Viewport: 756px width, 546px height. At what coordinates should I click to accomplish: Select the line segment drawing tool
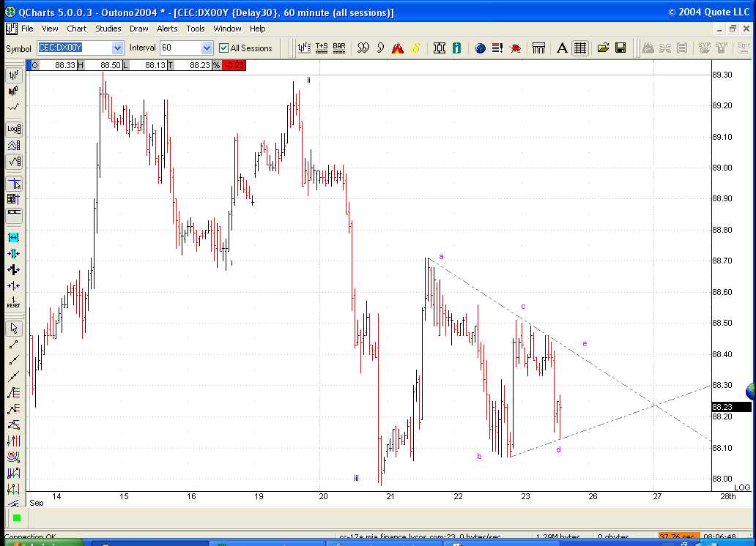[x=13, y=345]
